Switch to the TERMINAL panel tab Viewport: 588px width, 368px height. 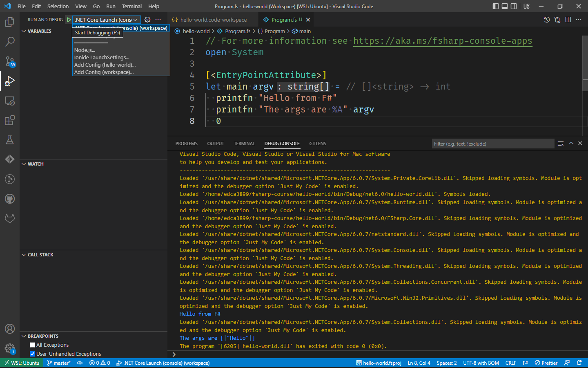coord(244,144)
